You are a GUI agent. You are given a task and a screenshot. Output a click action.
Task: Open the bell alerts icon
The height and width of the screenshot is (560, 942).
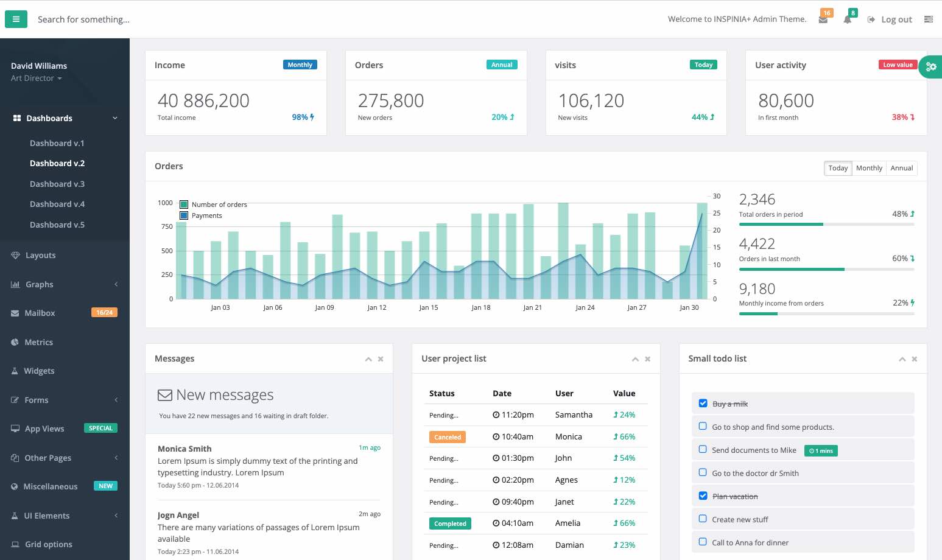click(847, 19)
